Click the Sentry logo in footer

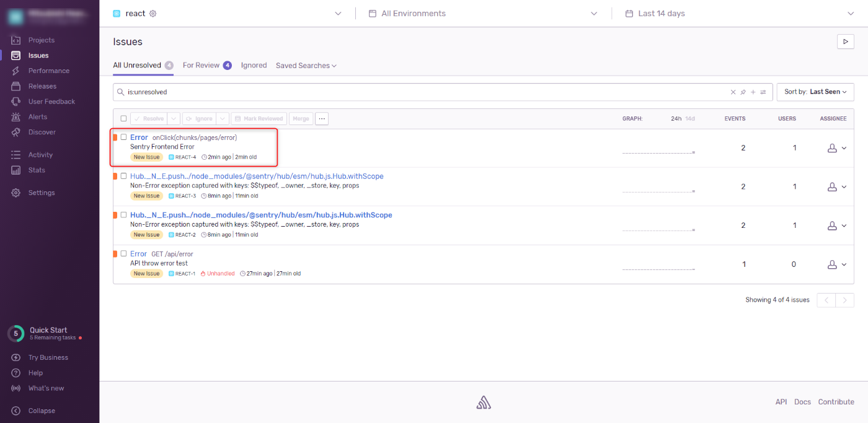[x=484, y=402]
